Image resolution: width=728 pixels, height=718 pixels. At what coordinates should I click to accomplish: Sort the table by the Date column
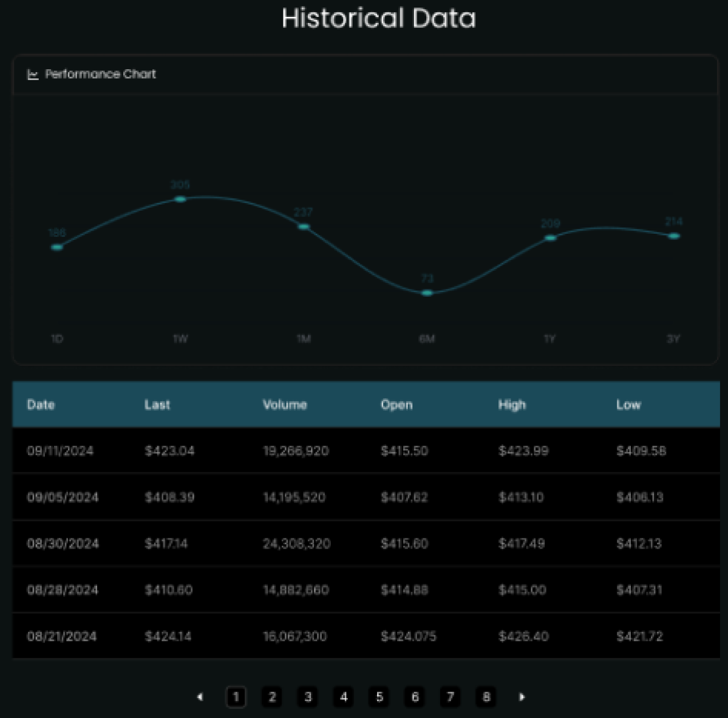(x=41, y=405)
